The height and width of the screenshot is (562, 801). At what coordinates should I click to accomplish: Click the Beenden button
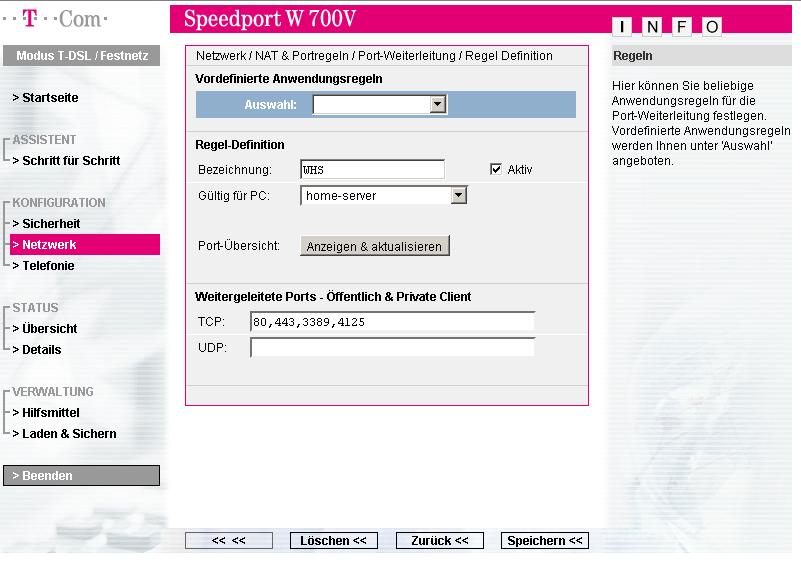click(x=81, y=476)
